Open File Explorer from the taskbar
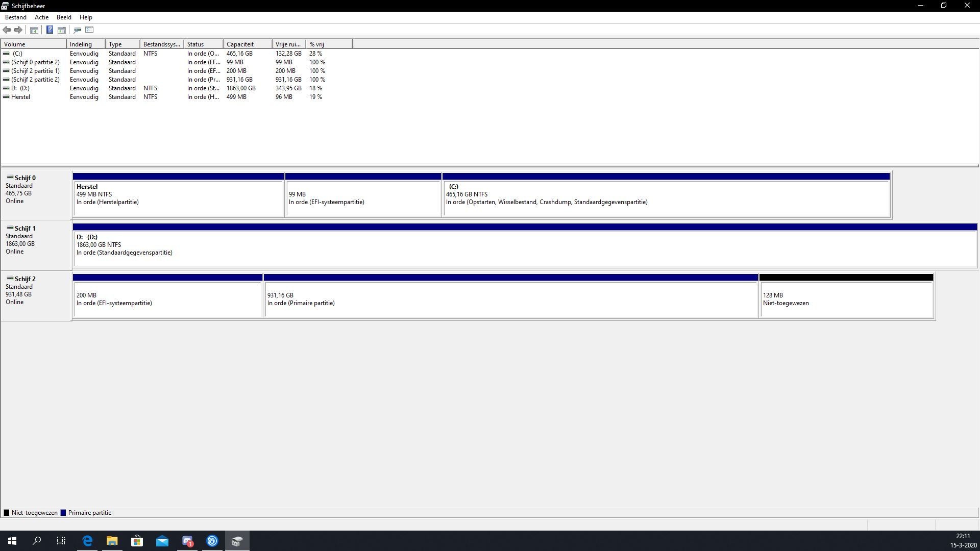The height and width of the screenshot is (551, 980). click(x=112, y=541)
